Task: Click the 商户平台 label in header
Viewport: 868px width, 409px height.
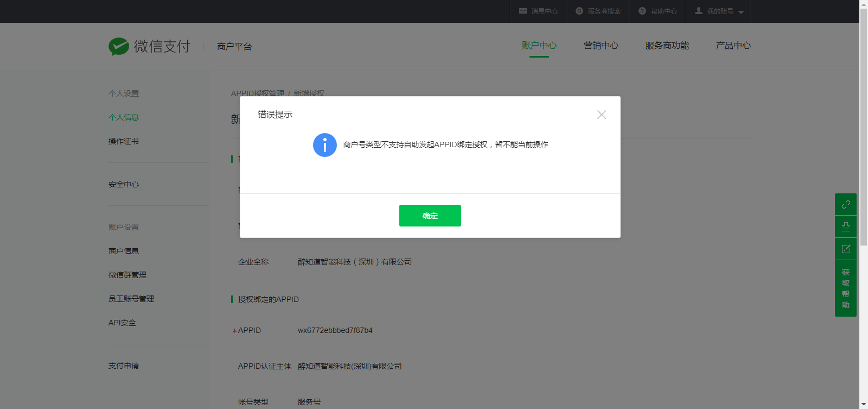Action: click(234, 47)
